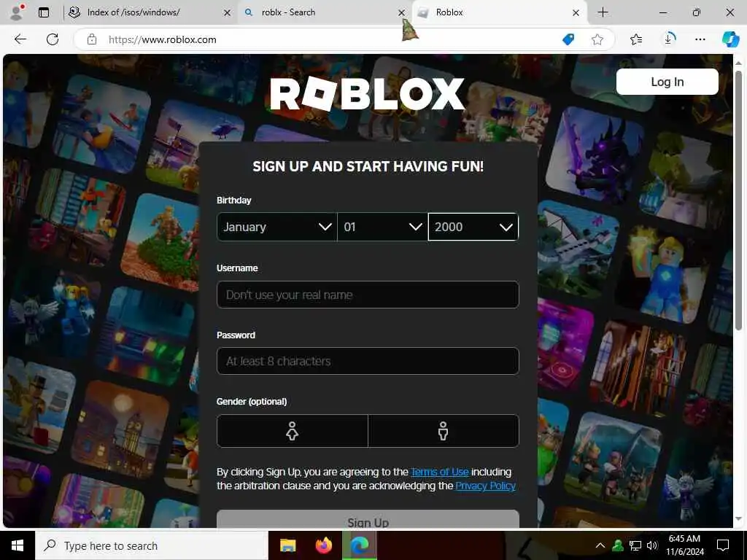Image resolution: width=747 pixels, height=560 pixels.
Task: Add this page to favorites star
Action: coord(597,39)
